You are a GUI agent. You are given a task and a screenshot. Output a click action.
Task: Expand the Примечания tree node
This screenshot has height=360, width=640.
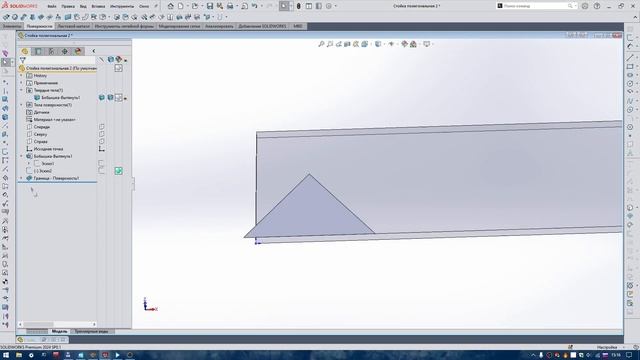click(22, 83)
